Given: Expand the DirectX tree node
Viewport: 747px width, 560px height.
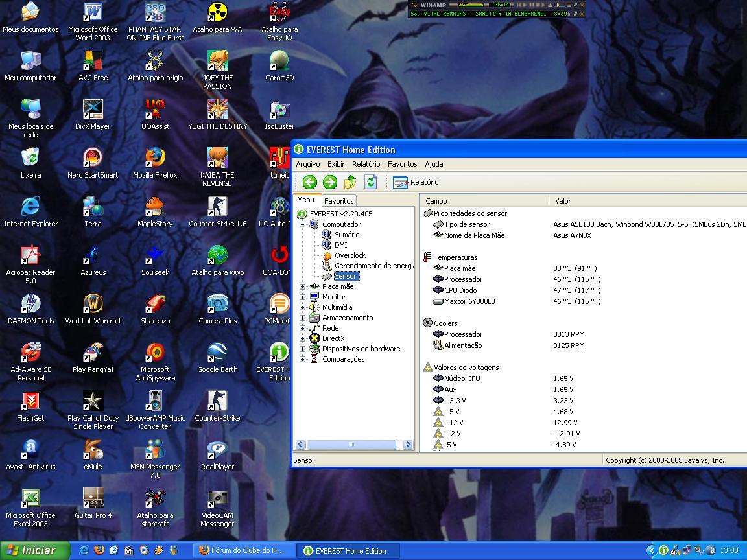Looking at the screenshot, I should coord(303,338).
